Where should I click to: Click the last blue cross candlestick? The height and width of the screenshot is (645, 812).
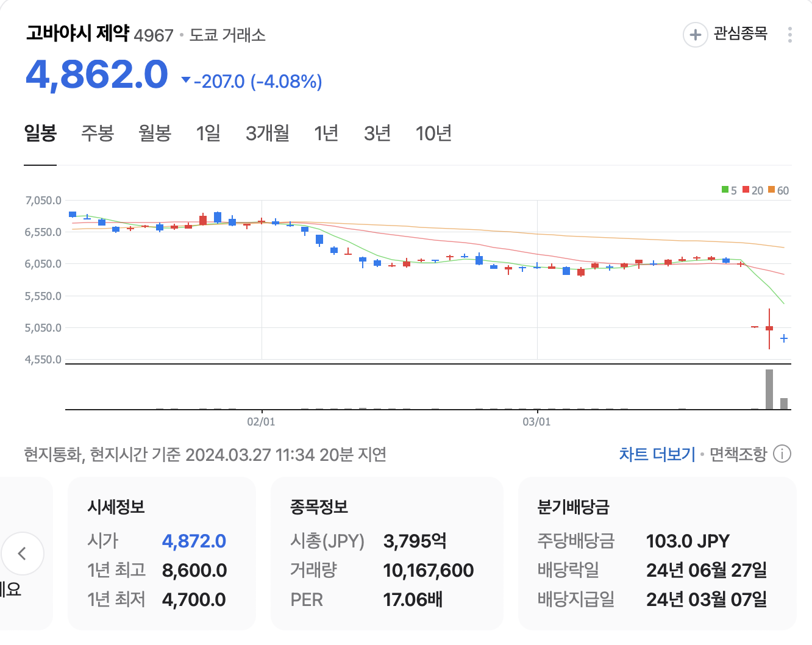pyautogui.click(x=784, y=338)
